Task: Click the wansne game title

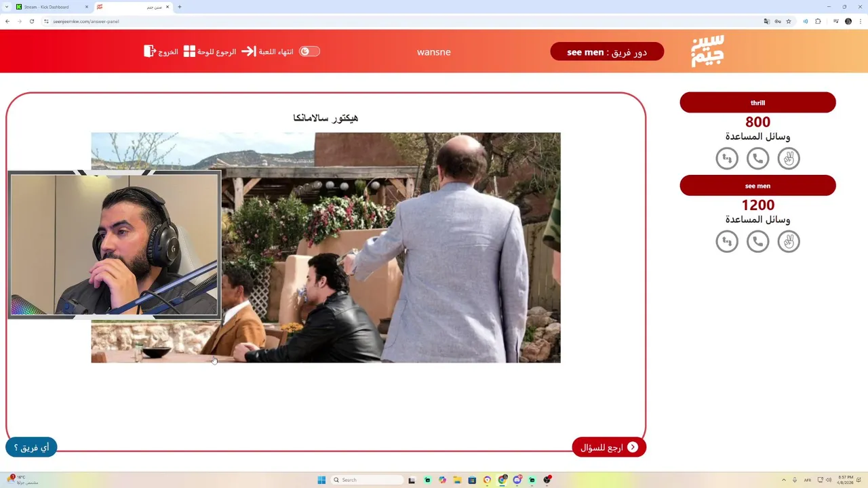Action: 434,52
